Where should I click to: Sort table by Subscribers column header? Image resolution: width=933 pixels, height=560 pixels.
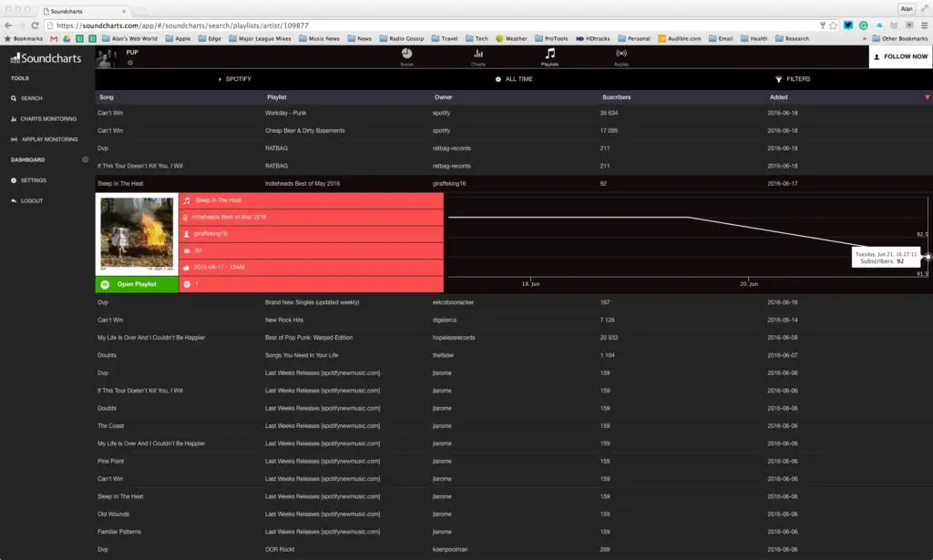coord(617,97)
